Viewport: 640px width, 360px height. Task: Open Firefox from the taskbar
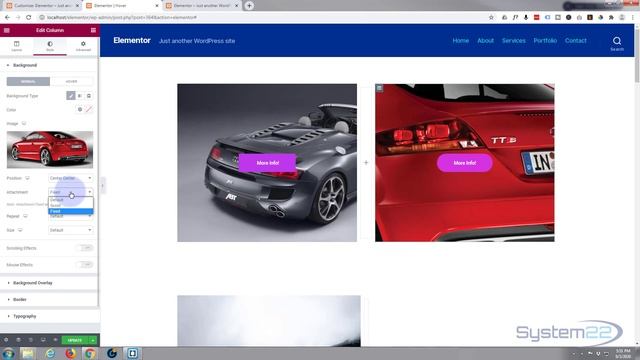71,353
